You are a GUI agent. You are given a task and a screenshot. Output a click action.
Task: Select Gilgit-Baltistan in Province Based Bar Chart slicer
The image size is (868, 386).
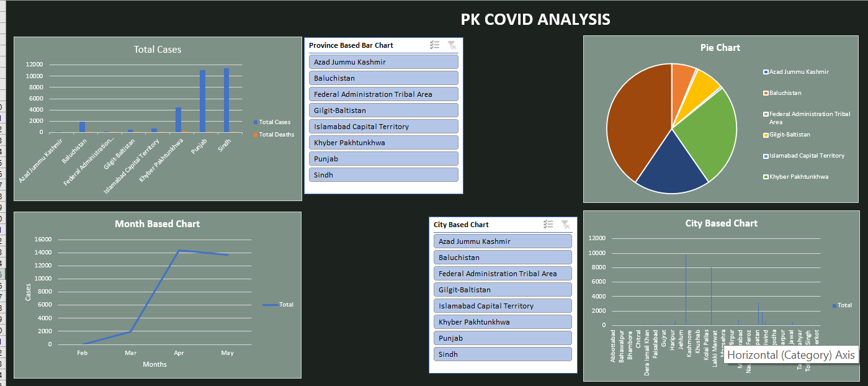click(383, 110)
